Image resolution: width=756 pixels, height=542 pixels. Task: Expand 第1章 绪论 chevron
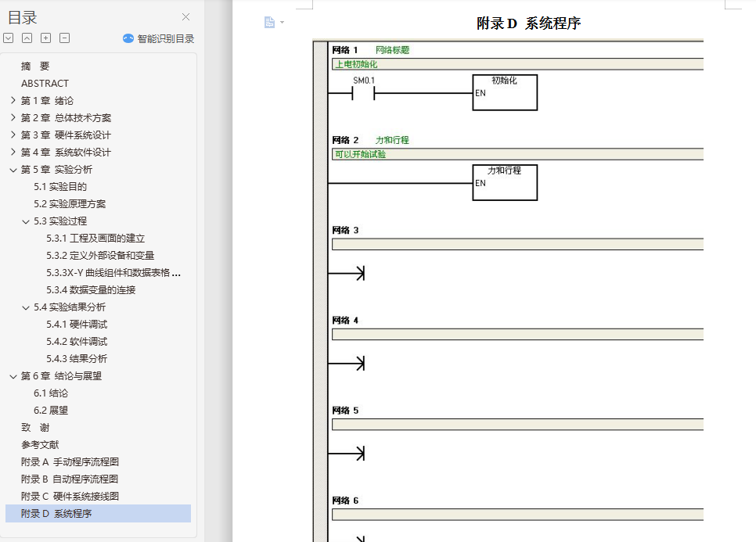point(13,100)
